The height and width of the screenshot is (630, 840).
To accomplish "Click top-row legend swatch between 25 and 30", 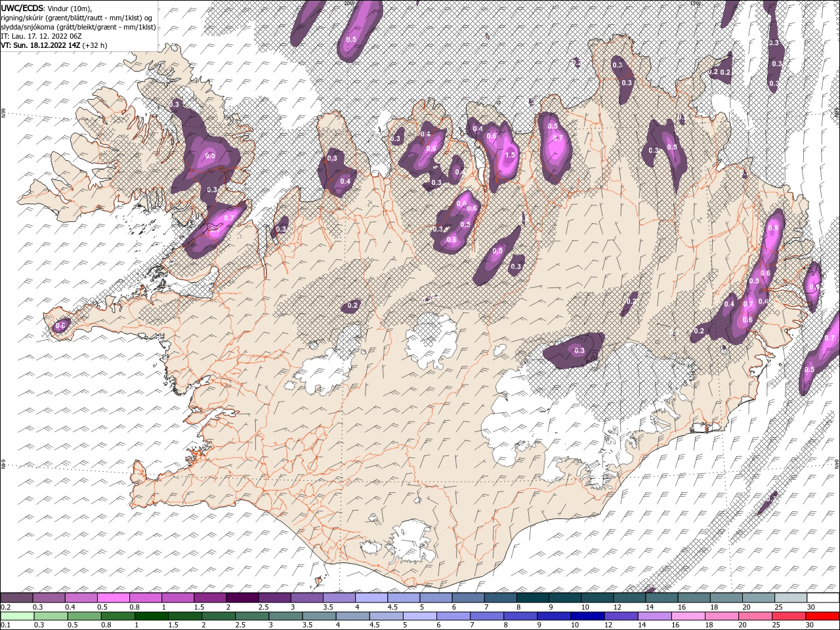I will click(791, 598).
